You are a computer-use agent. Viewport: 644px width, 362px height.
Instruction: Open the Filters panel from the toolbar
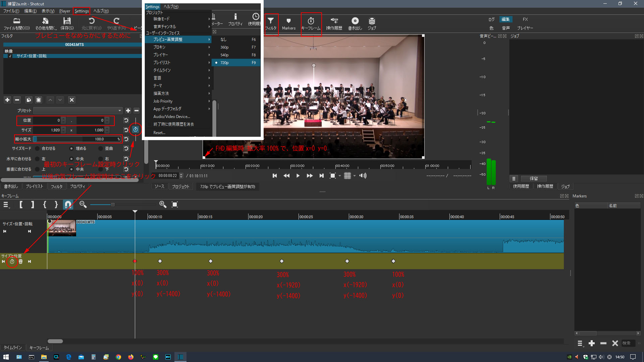271,24
